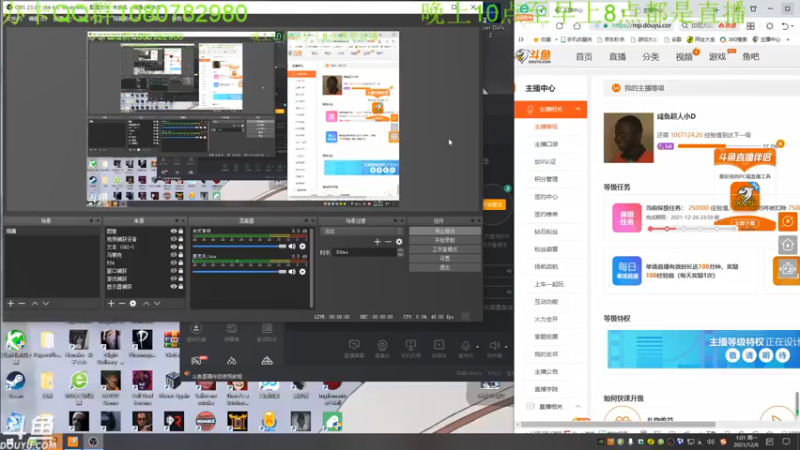Close the floating Douyu companion ad
This screenshot has width=800, height=450.
[x=780, y=144]
